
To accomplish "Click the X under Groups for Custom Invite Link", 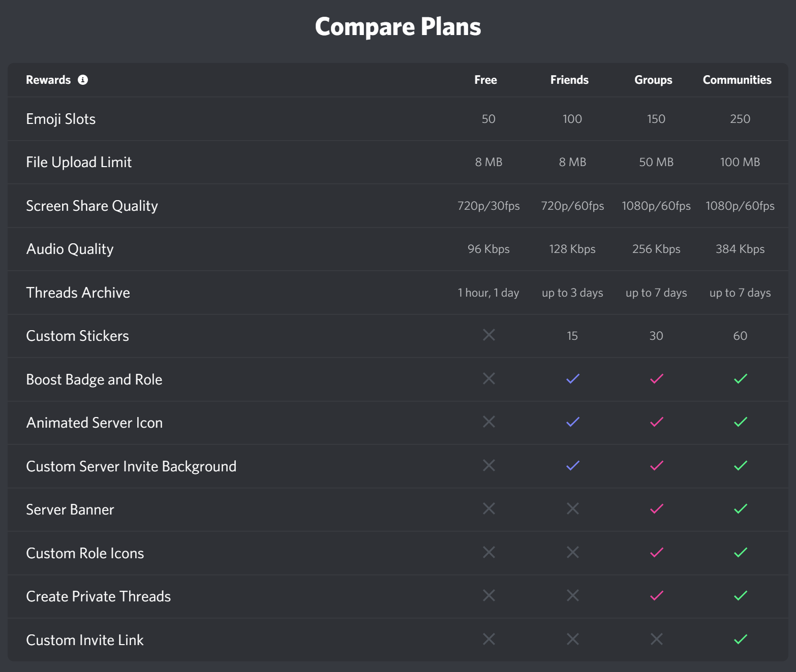I will [x=656, y=639].
